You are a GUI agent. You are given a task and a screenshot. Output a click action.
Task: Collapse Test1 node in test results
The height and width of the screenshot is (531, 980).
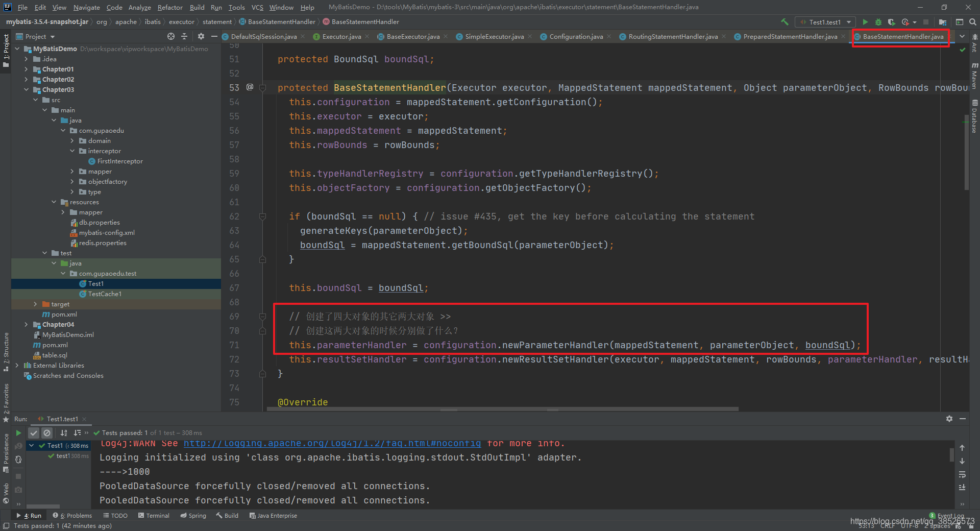pos(32,446)
